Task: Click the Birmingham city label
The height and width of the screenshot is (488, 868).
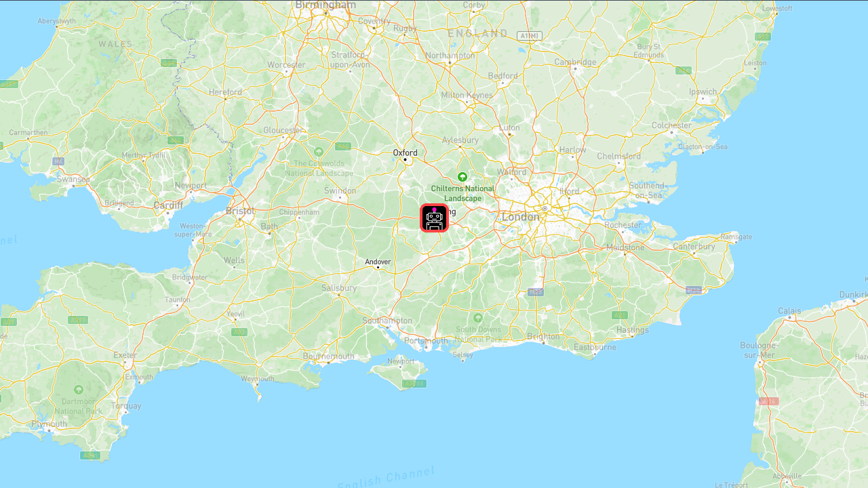Action: pos(325,5)
